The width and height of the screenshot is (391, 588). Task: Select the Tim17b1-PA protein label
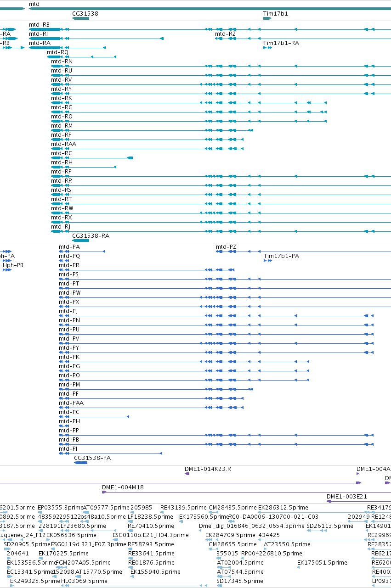(x=281, y=256)
